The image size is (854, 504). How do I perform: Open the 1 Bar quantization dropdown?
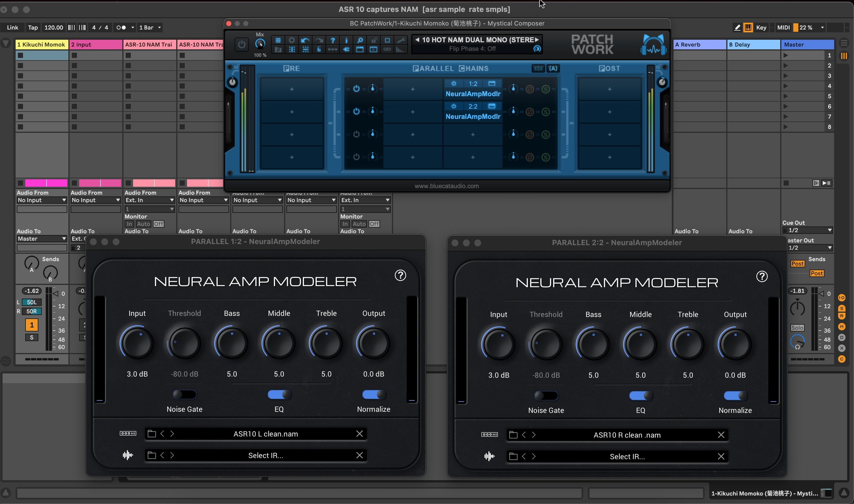click(x=150, y=28)
